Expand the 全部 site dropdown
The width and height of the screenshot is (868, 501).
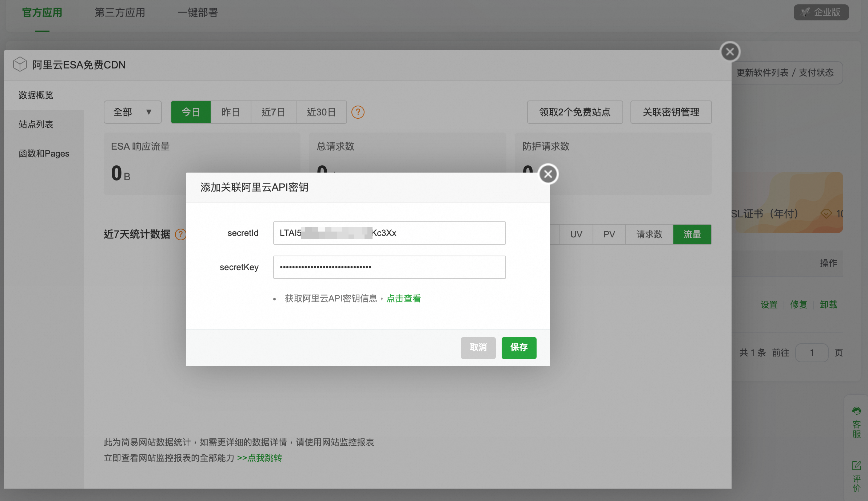click(x=132, y=112)
